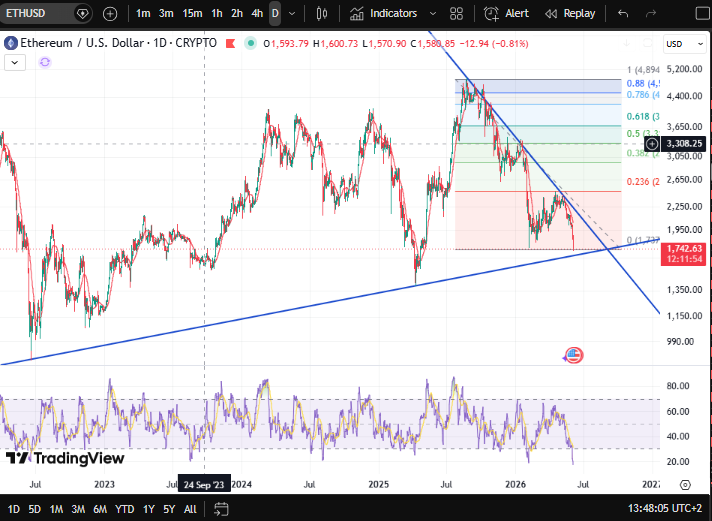Screen dimensions: 712x521
Task: Click the purple refresh icon under legend
Action: 45,62
